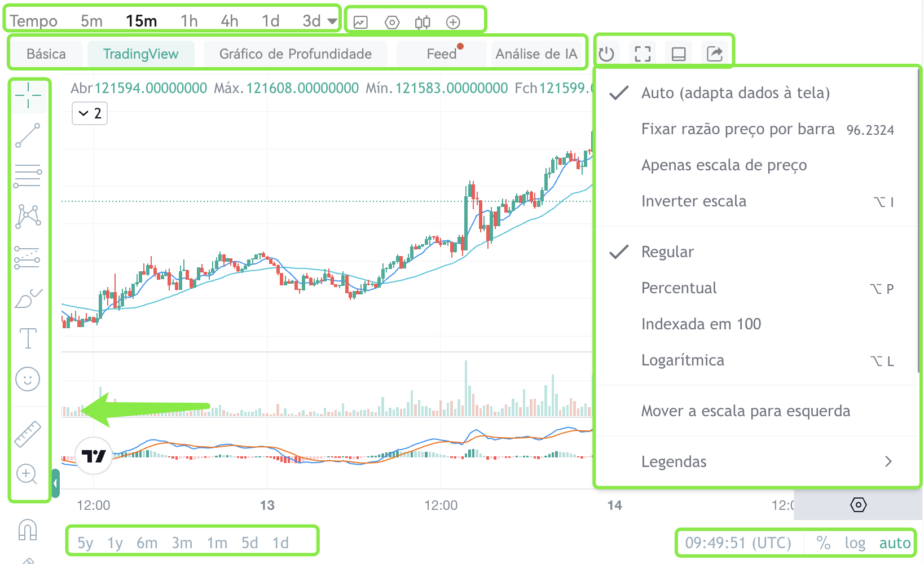The width and height of the screenshot is (924, 564).
Task: Activate the zoom in magnifier tool
Action: point(27,474)
